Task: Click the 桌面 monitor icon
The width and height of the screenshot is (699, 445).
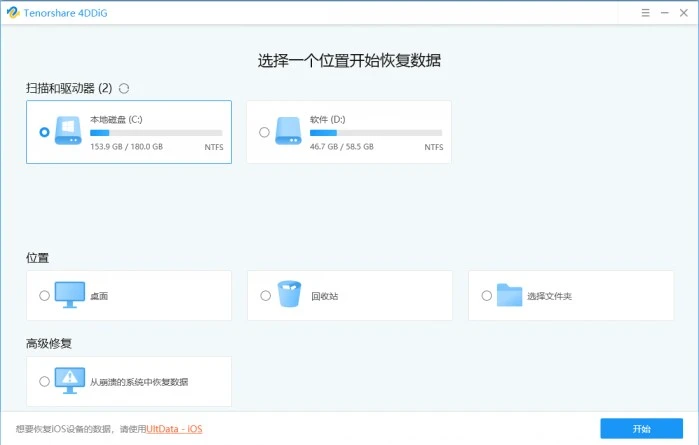Action: (x=70, y=295)
